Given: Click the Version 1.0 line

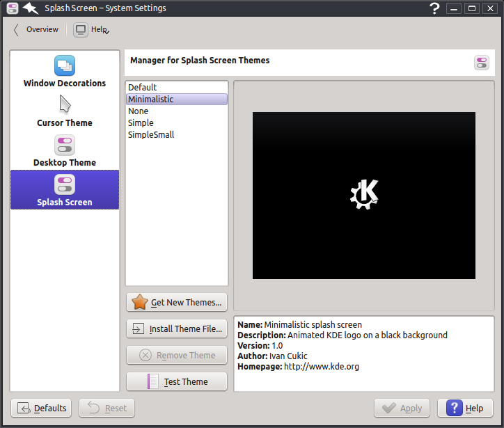Looking at the screenshot, I should pyautogui.click(x=260, y=346).
